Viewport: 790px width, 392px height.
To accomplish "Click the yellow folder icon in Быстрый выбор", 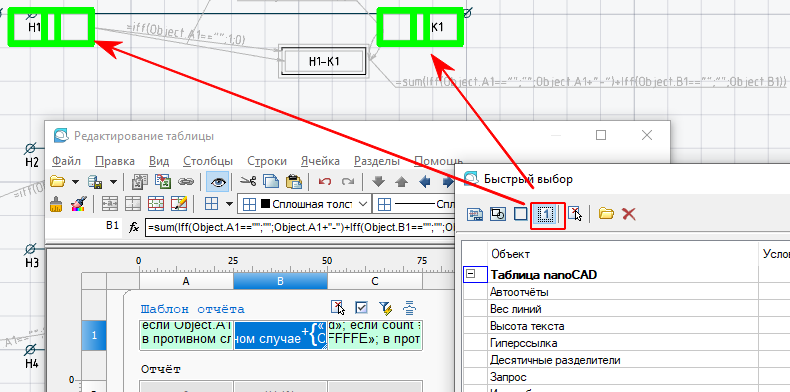I will [606, 214].
